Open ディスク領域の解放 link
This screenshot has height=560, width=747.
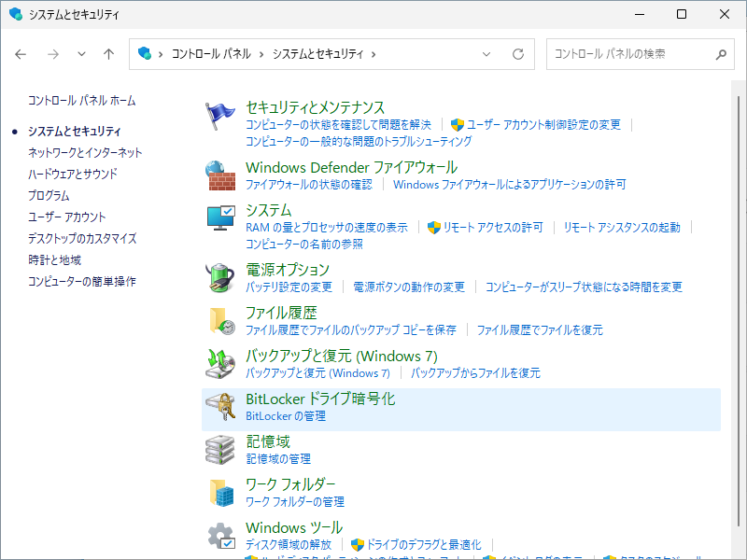coord(289,544)
